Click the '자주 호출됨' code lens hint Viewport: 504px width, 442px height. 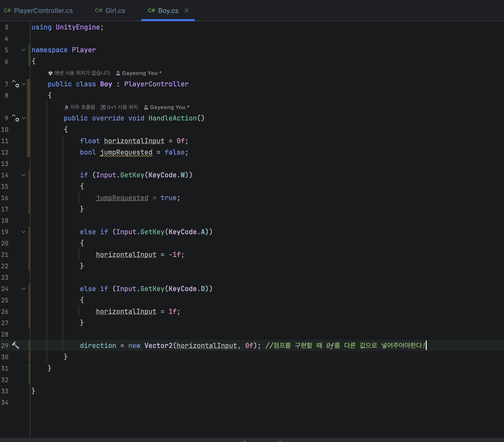pyautogui.click(x=82, y=107)
